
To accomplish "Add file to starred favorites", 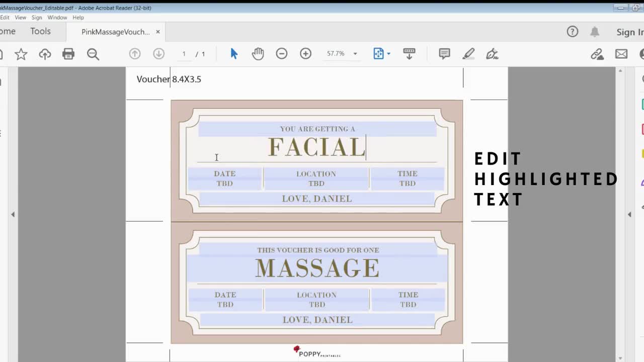I will coord(21,54).
